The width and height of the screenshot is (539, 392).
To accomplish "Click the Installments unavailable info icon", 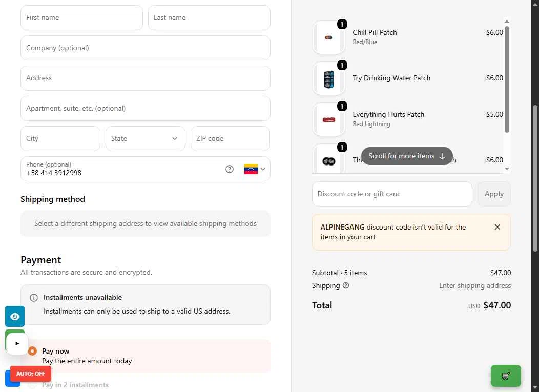I will click(x=34, y=298).
